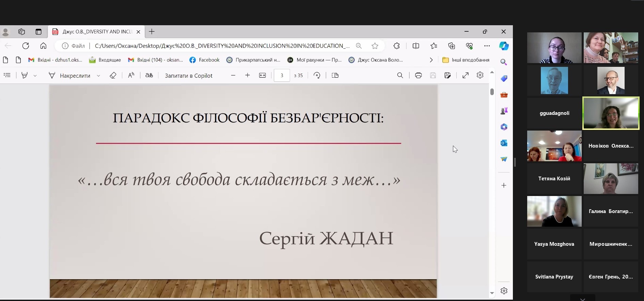Screen dimensions: 644x301
Task: Toggle the page view layout
Action: point(335,75)
